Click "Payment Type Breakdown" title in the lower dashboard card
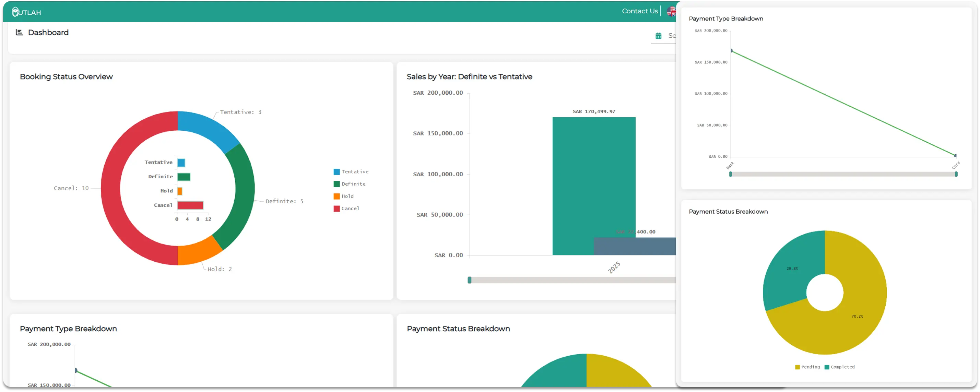 tap(69, 329)
